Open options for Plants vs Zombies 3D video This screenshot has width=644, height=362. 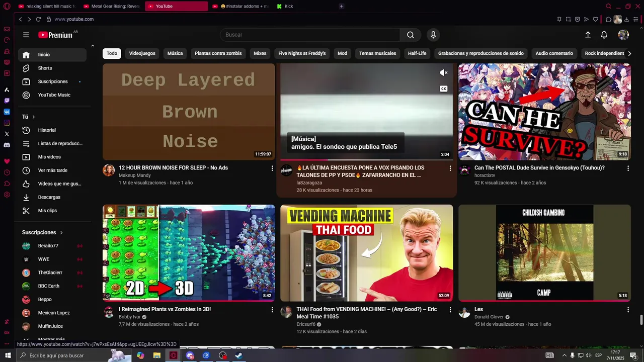point(272,310)
